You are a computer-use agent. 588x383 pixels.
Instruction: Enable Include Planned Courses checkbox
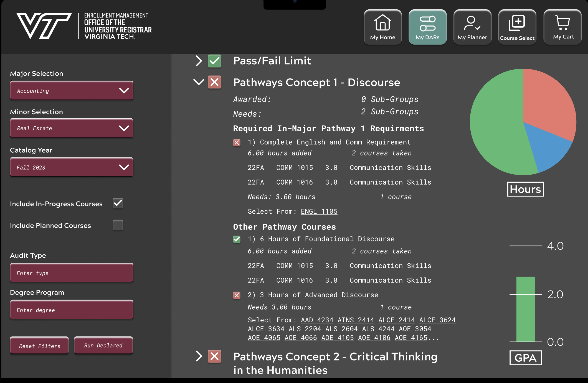point(118,225)
